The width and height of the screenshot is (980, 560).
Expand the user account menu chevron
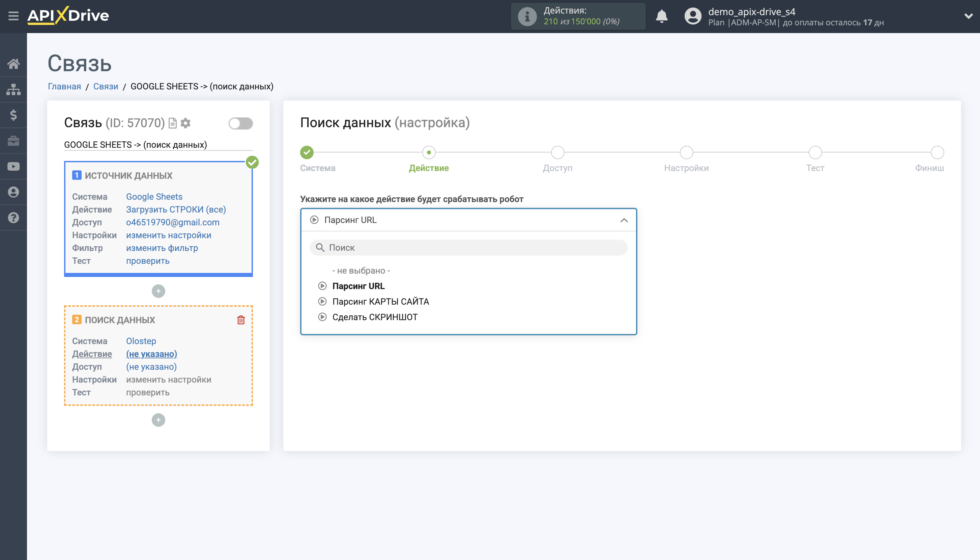pyautogui.click(x=968, y=17)
